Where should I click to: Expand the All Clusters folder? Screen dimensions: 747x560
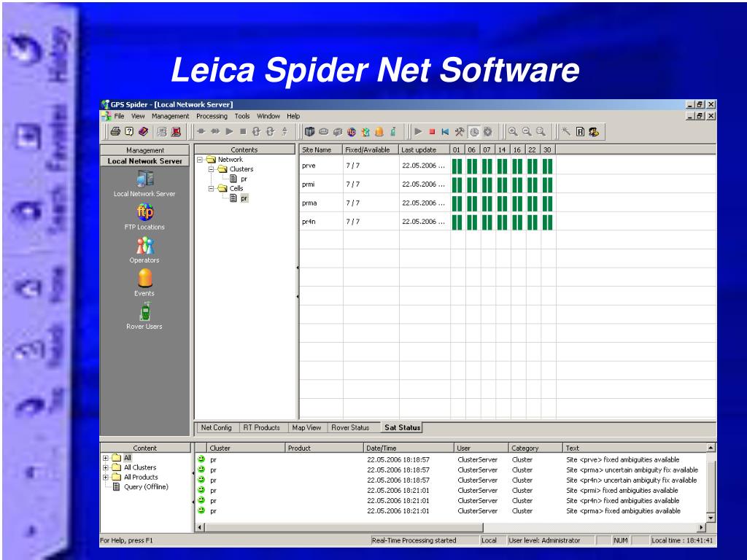click(105, 467)
